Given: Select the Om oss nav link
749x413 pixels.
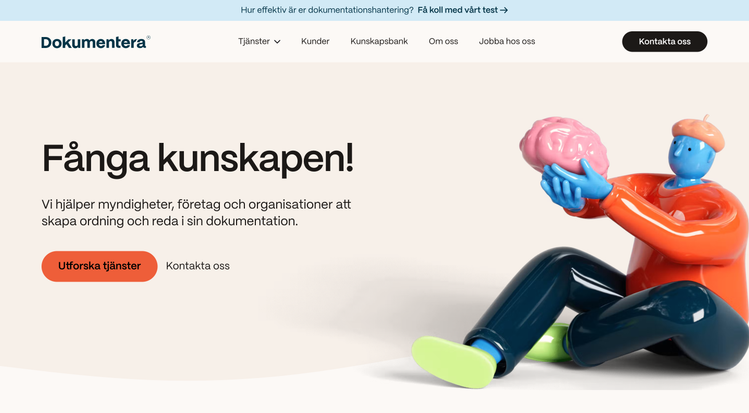Looking at the screenshot, I should (443, 42).
